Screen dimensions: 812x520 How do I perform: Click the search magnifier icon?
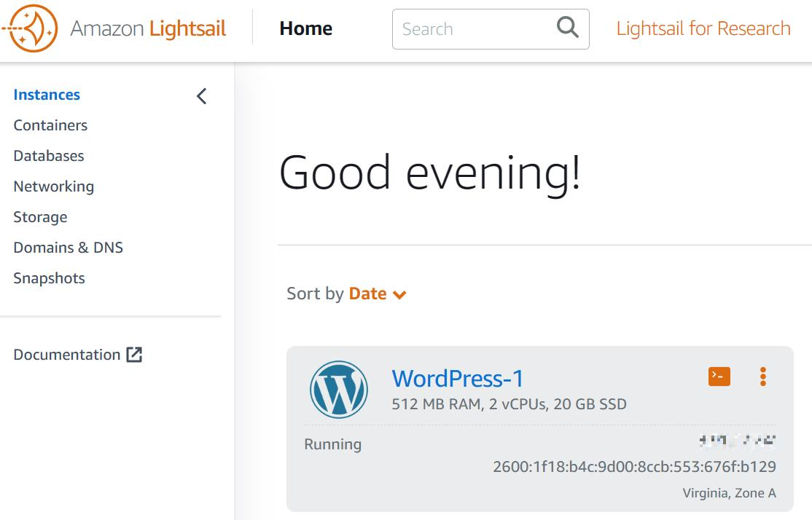[568, 27]
